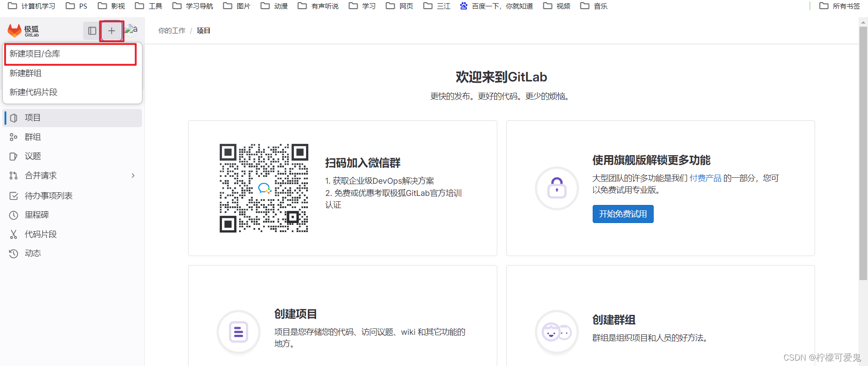Open 议题 in the sidebar
This screenshot has width=868, height=366.
click(72, 157)
